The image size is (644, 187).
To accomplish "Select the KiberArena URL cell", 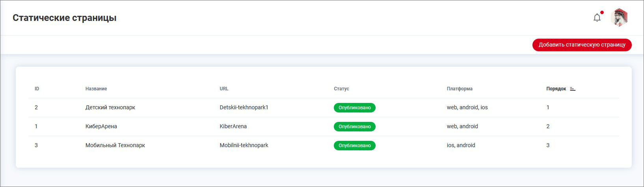I will pos(233,126).
